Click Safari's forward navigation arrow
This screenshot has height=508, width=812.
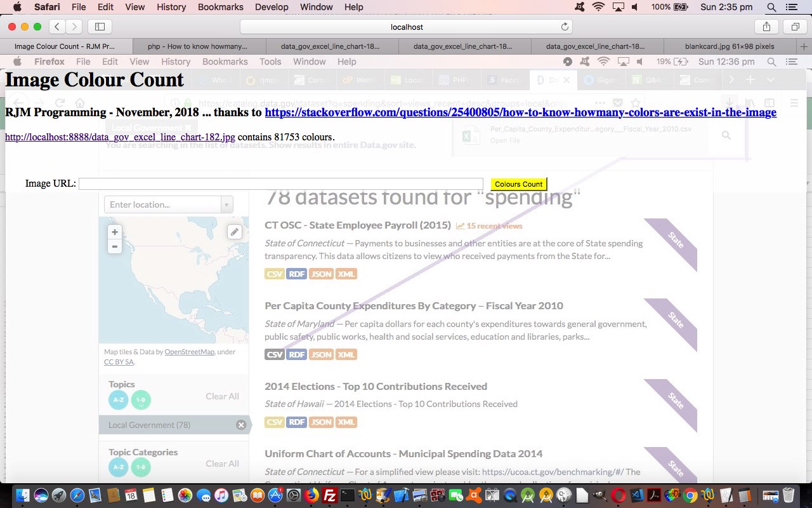click(x=74, y=27)
